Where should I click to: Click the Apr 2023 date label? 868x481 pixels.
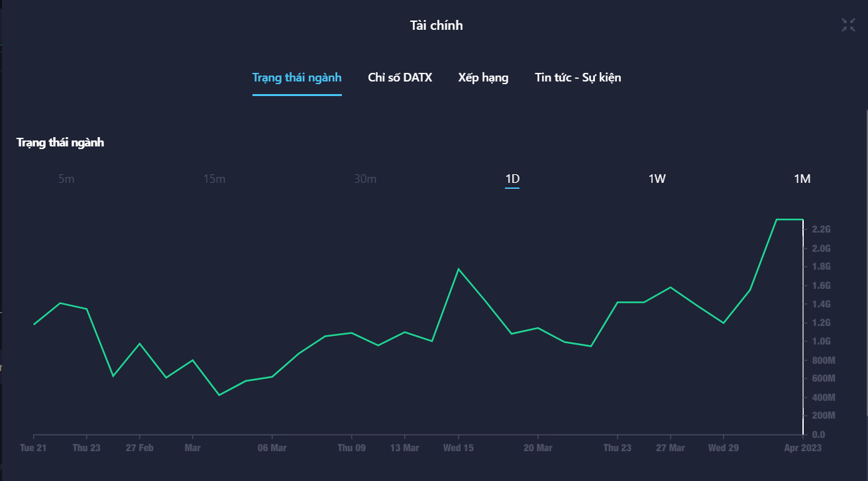802,448
